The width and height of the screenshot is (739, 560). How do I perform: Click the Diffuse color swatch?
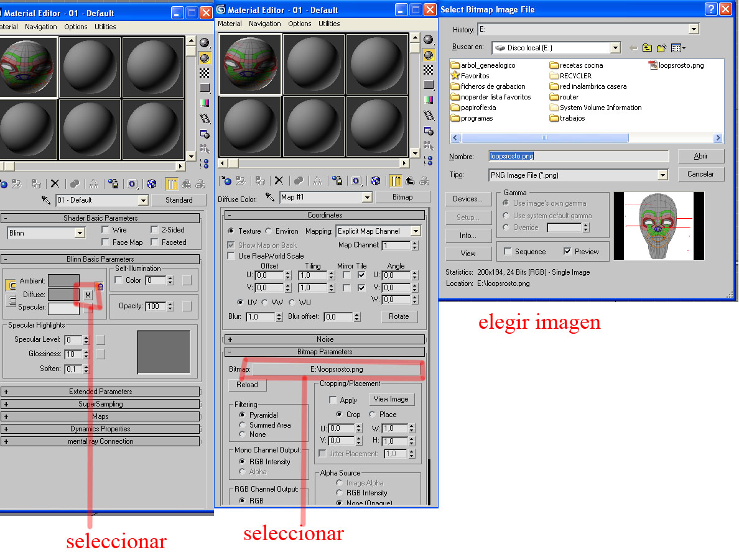(63, 295)
